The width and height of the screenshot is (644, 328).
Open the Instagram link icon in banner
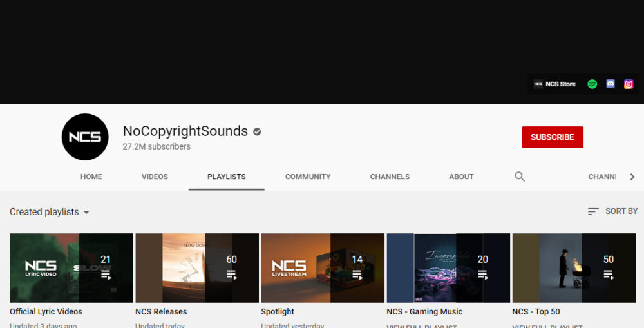click(629, 84)
